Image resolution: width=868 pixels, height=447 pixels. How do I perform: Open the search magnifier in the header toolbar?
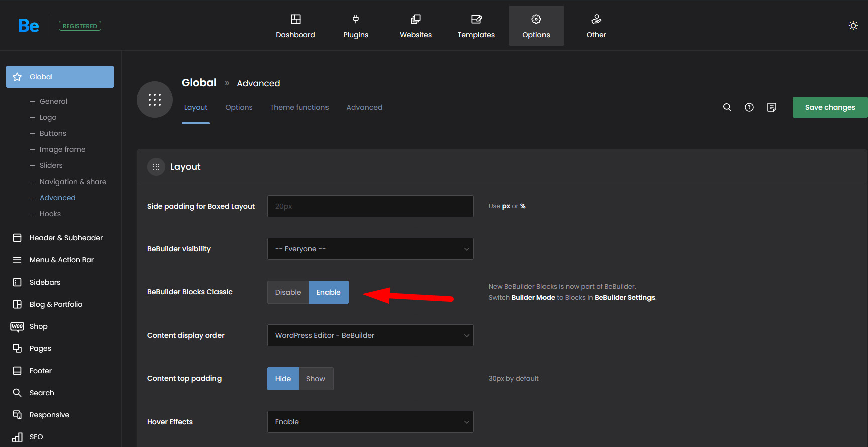point(727,107)
